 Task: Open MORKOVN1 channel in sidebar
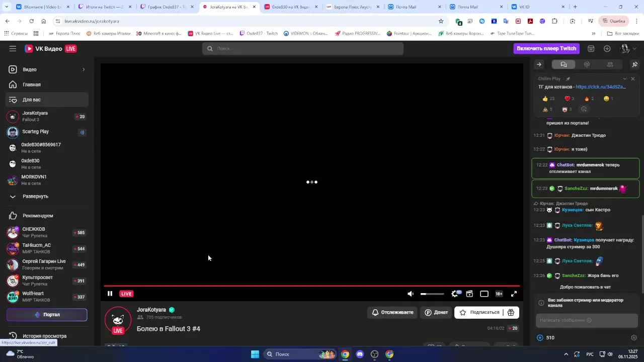pos(47,180)
